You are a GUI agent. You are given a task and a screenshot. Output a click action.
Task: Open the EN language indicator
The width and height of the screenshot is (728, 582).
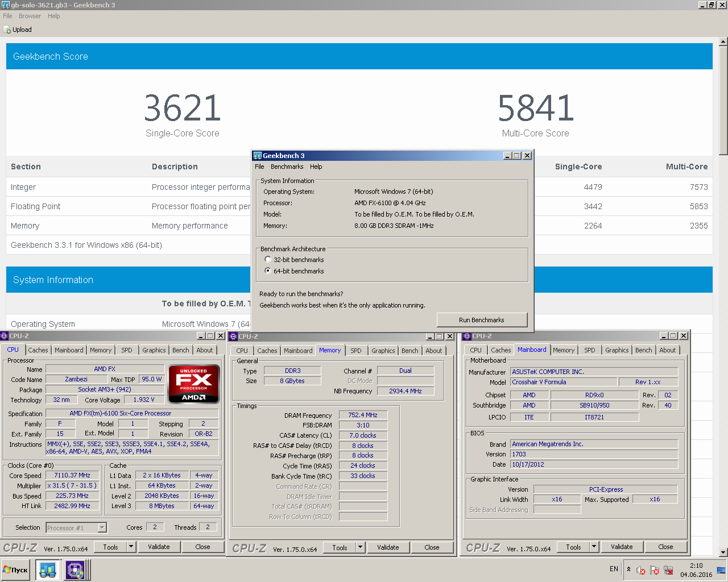click(x=614, y=569)
